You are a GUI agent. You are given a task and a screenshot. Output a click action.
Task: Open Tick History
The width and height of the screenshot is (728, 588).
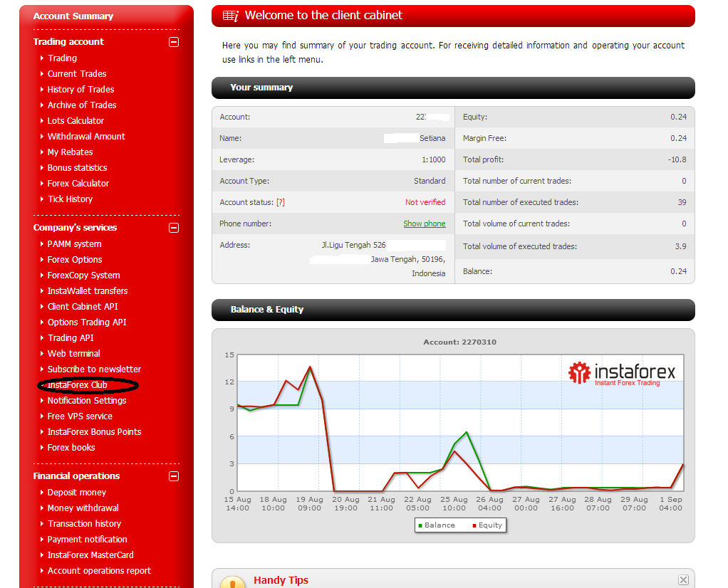pyautogui.click(x=70, y=199)
